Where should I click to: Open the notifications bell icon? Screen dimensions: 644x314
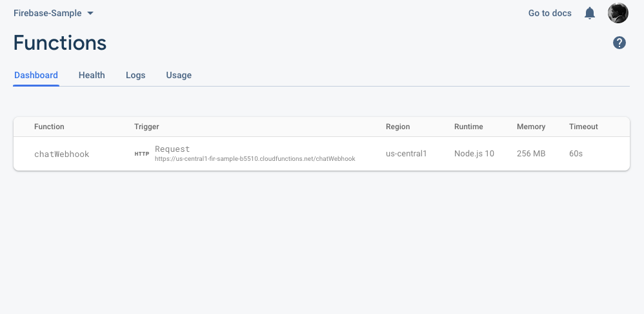coord(589,13)
